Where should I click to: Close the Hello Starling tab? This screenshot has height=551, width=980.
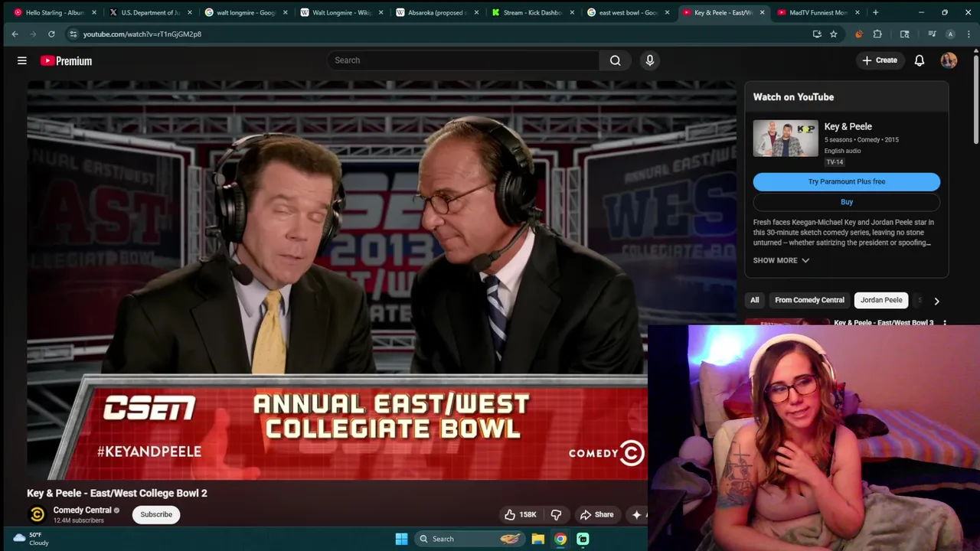(x=94, y=12)
